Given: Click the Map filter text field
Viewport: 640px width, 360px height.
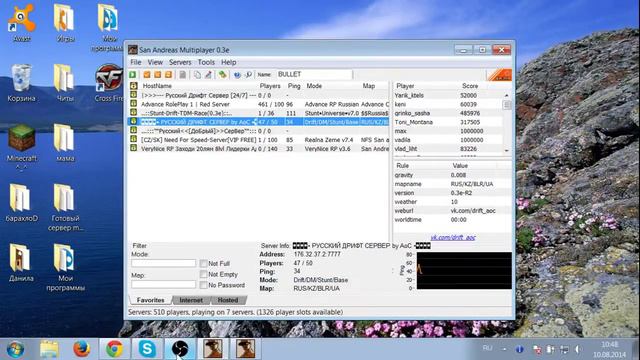Looking at the screenshot, I should tap(163, 284).
